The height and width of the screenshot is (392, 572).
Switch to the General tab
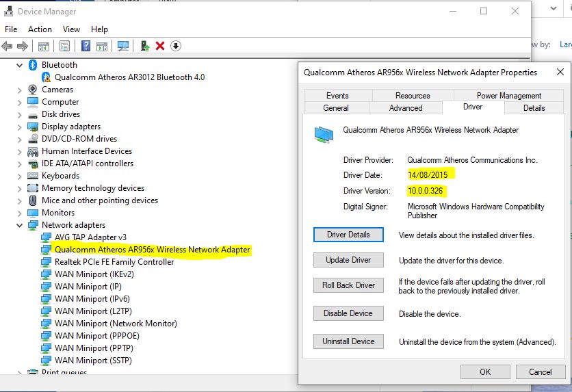[336, 108]
